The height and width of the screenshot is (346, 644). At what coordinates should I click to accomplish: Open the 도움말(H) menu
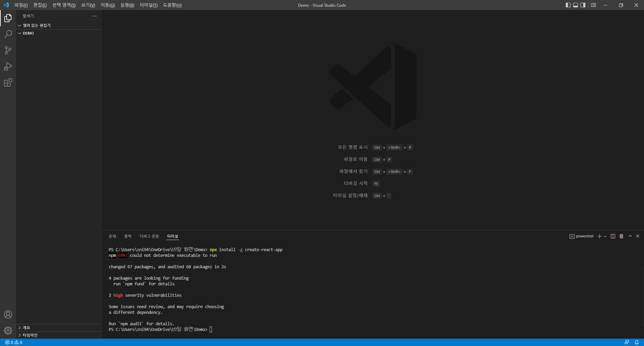point(172,5)
